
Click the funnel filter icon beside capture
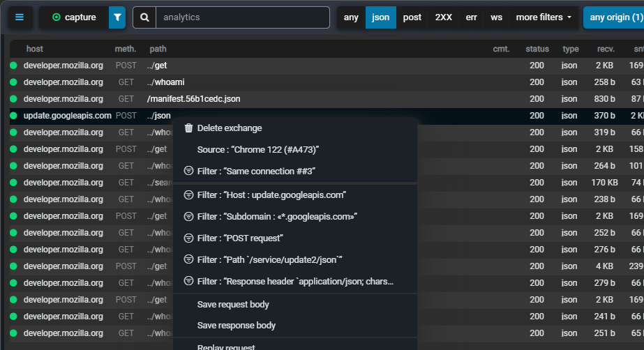pyautogui.click(x=117, y=17)
